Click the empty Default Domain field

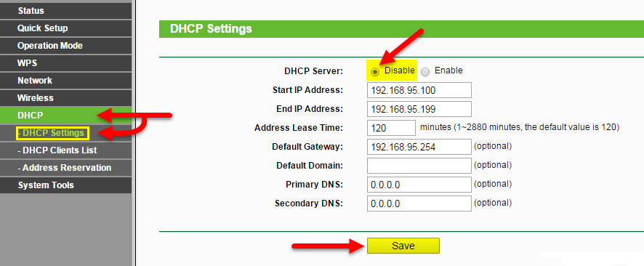pos(419,166)
